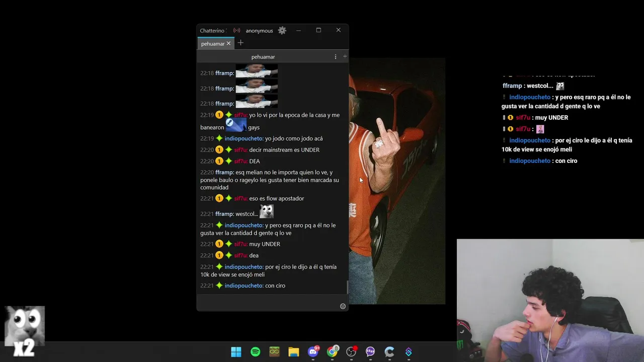Click sif7u name on 'decir mainstream' message
The height and width of the screenshot is (362, 644).
pyautogui.click(x=240, y=150)
